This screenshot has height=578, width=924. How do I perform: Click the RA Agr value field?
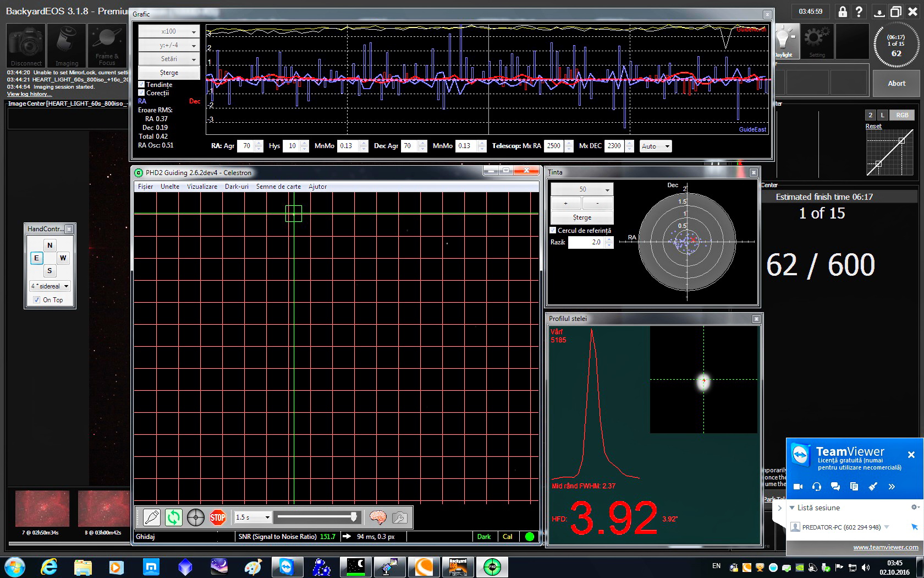(246, 146)
